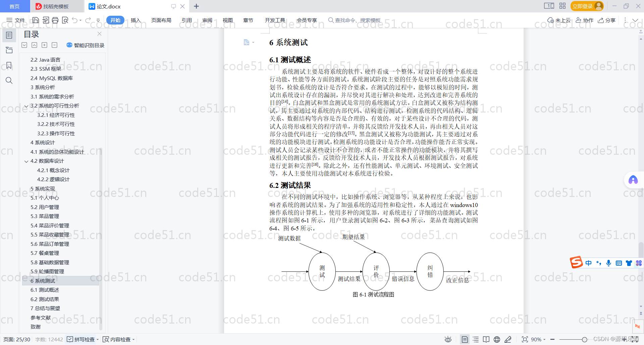Viewport: 644px width, 345px height.
Task: Click the window layout icon in title bar
Action: tap(549, 6)
